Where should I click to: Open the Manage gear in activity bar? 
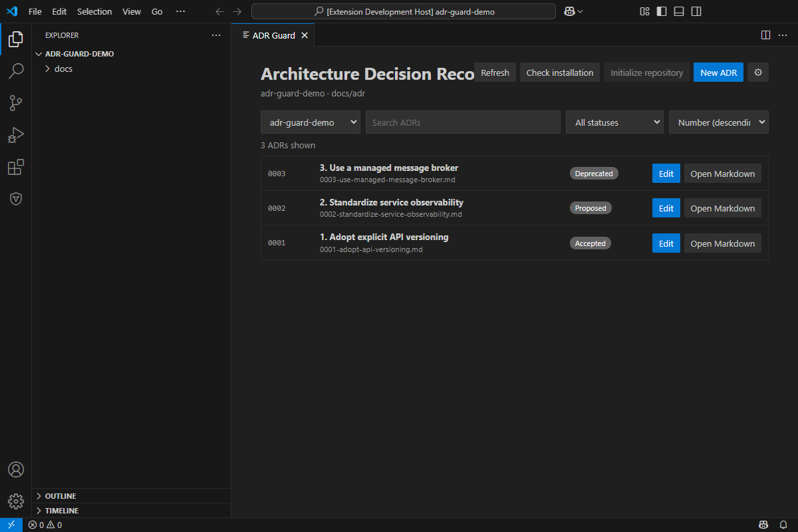(x=16, y=501)
